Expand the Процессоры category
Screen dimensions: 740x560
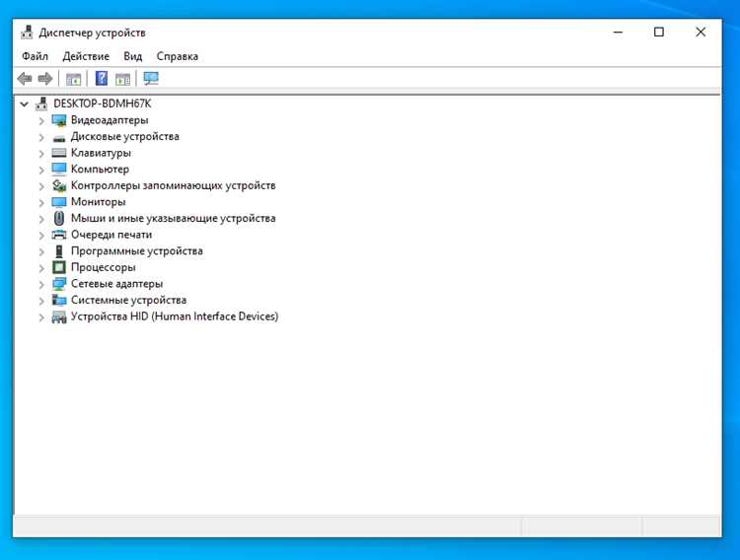click(41, 268)
